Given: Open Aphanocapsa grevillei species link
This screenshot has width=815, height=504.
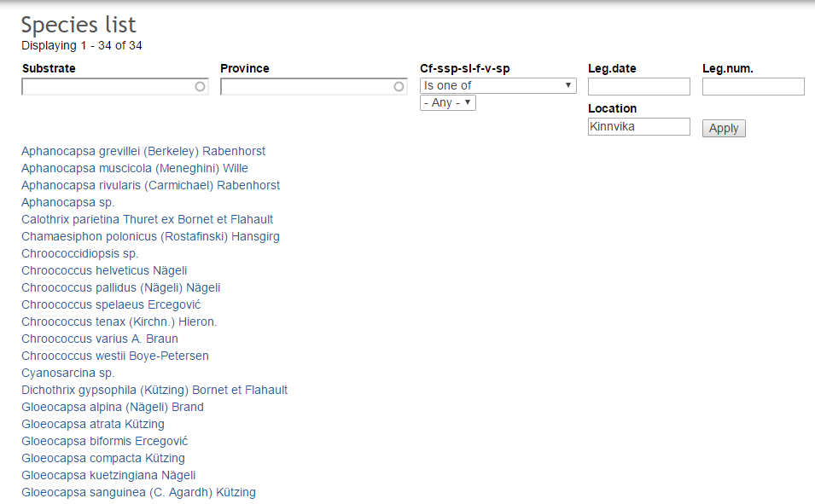Looking at the screenshot, I should coord(143,151).
